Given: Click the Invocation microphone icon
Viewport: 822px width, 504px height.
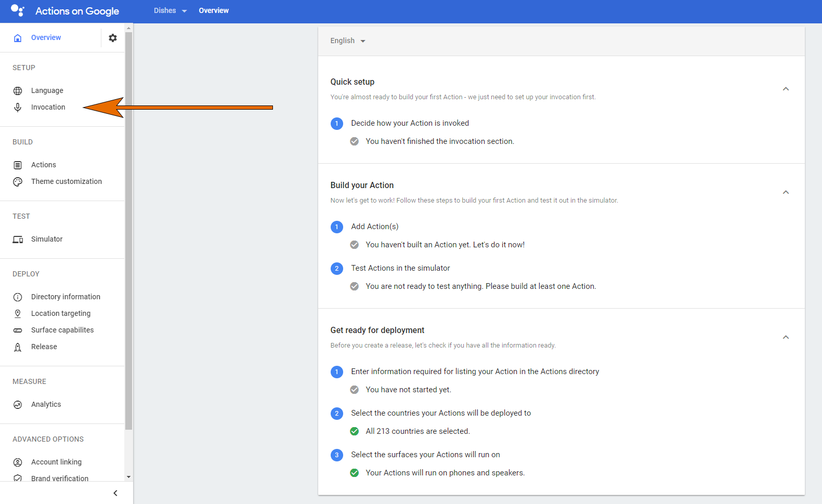Looking at the screenshot, I should [x=18, y=107].
